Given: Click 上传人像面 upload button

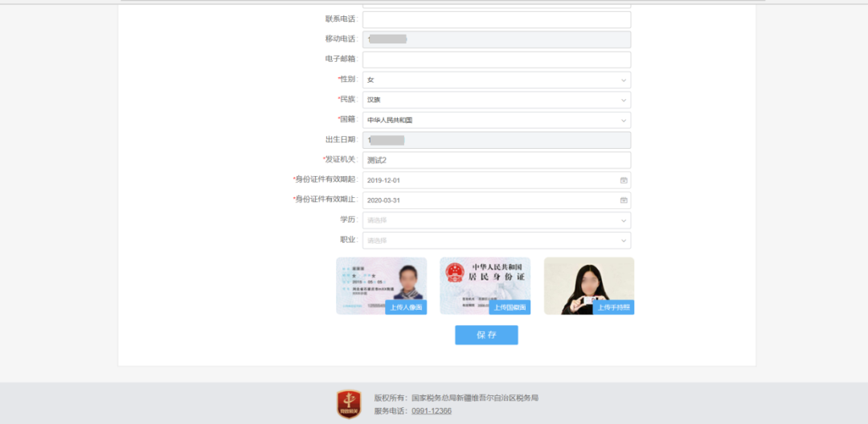Looking at the screenshot, I should tap(406, 307).
